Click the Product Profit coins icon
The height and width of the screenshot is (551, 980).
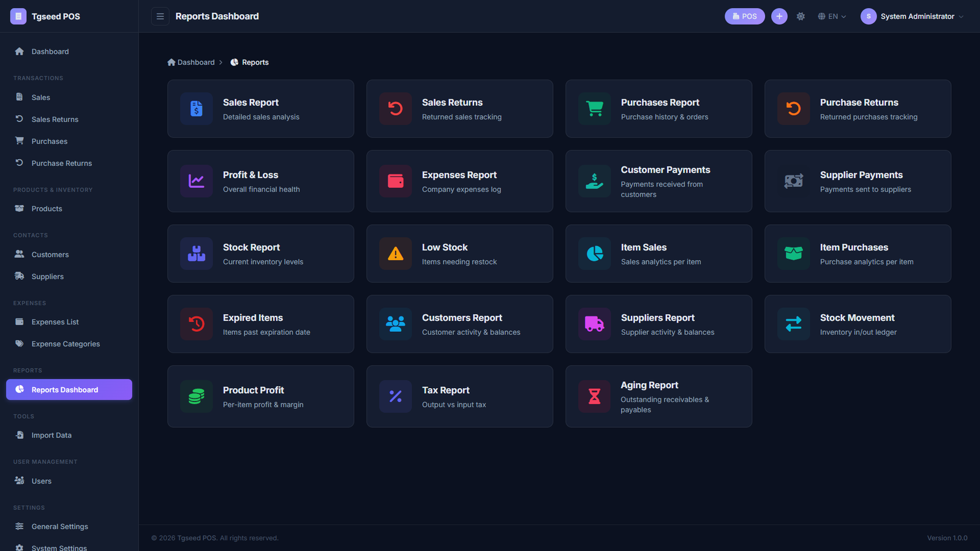pos(197,397)
